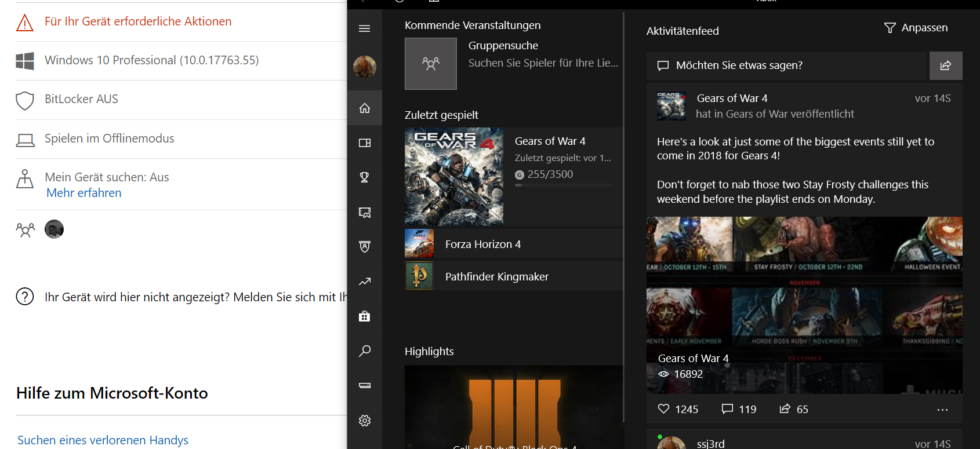This screenshot has height=449, width=980.
Task: Click the "Zuletzt gespielt" section heading
Action: 442,115
